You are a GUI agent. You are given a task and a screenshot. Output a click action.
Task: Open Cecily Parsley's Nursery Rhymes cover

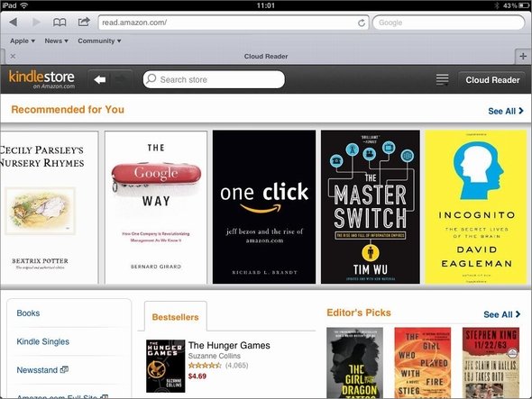coord(50,207)
